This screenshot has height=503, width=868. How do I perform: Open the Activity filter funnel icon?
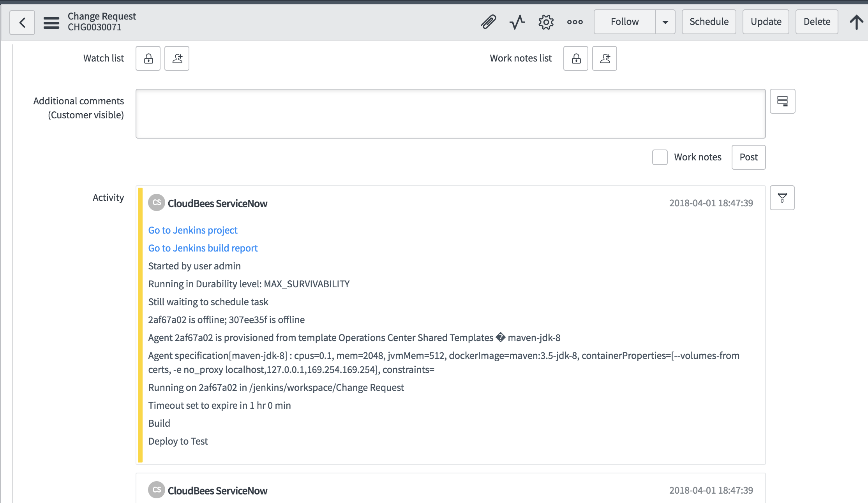click(x=782, y=198)
